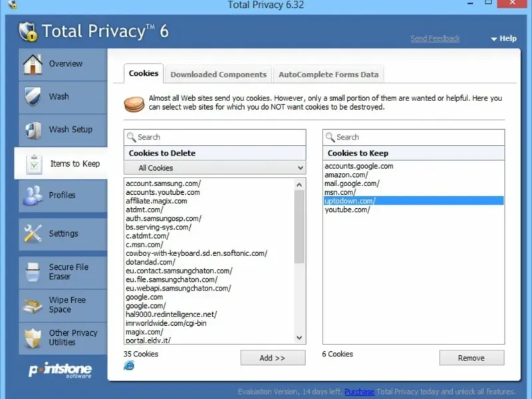Viewport: 532px width, 399px height.
Task: Open the Settings page
Action: [63, 234]
